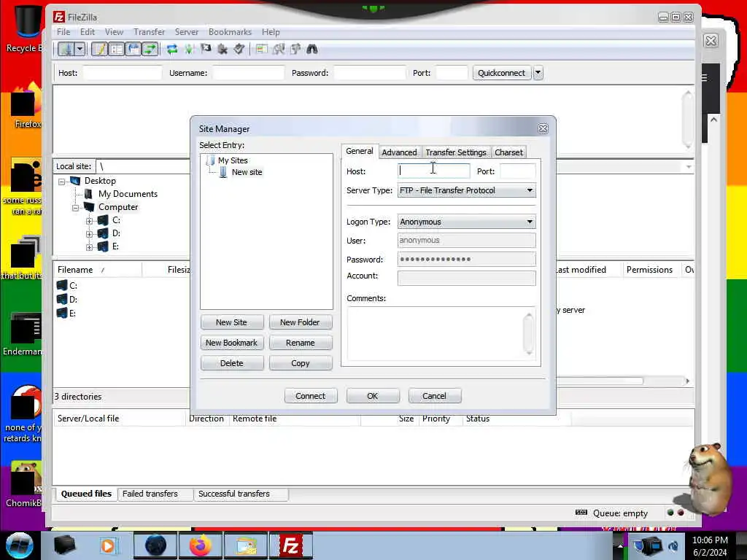This screenshot has width=747, height=560.
Task: Open the Start menu orb
Action: coord(19,545)
